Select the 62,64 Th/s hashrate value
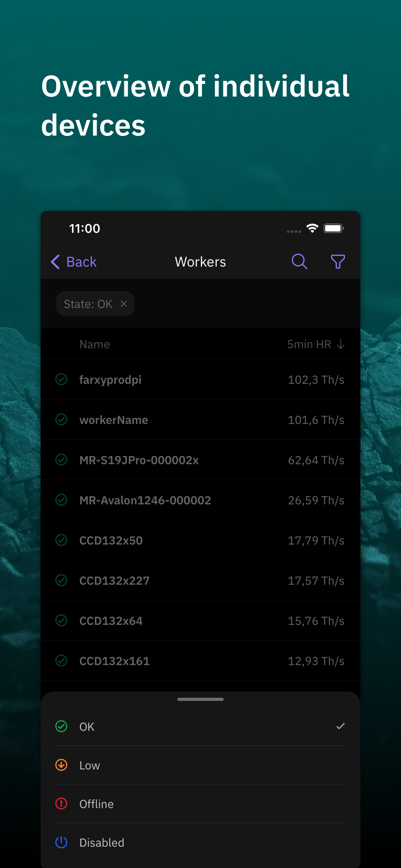401x868 pixels. (x=316, y=460)
